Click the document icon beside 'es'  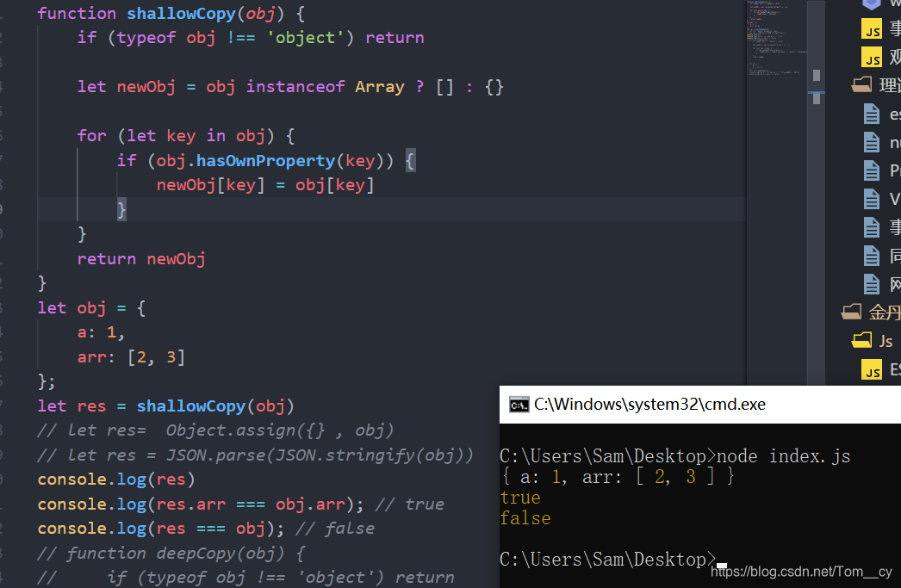(x=872, y=115)
